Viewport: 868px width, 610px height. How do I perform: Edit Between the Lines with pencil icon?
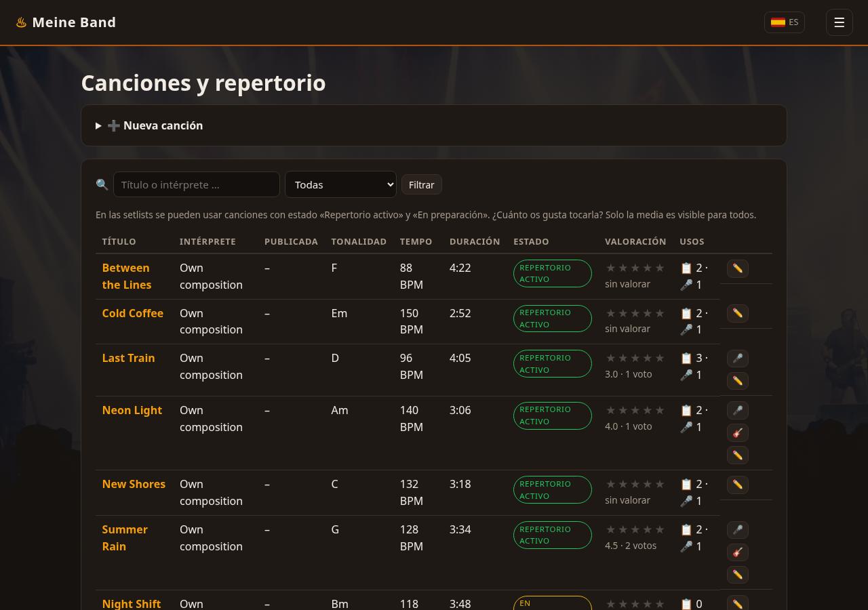tap(737, 268)
